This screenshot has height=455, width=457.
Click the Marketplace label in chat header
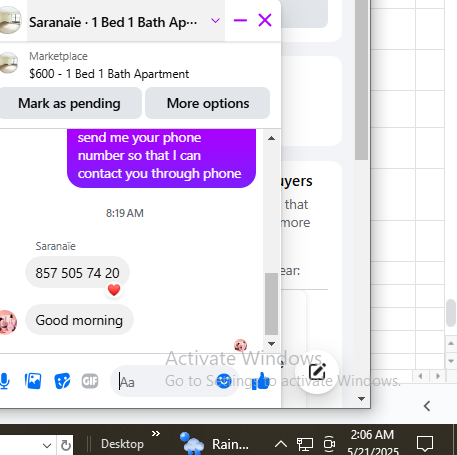58,56
